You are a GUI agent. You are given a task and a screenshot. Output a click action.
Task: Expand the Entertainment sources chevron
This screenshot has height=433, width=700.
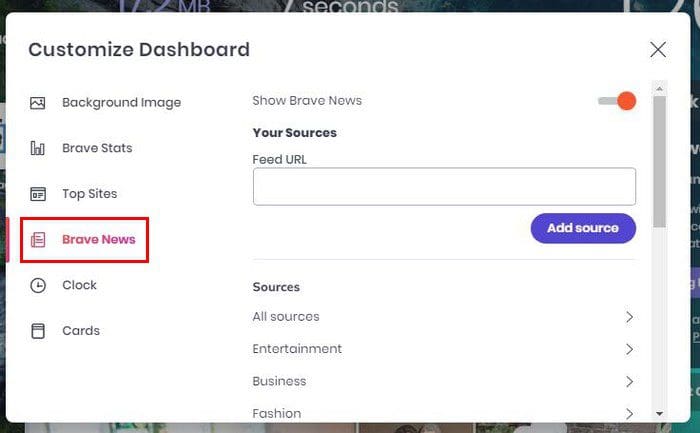click(629, 349)
